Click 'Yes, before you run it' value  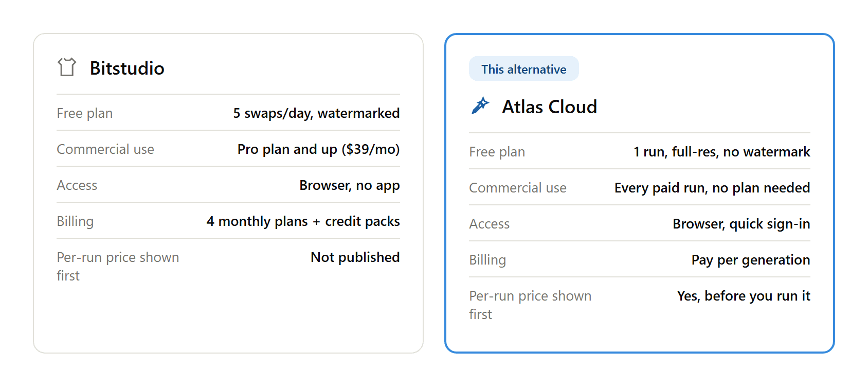point(744,296)
